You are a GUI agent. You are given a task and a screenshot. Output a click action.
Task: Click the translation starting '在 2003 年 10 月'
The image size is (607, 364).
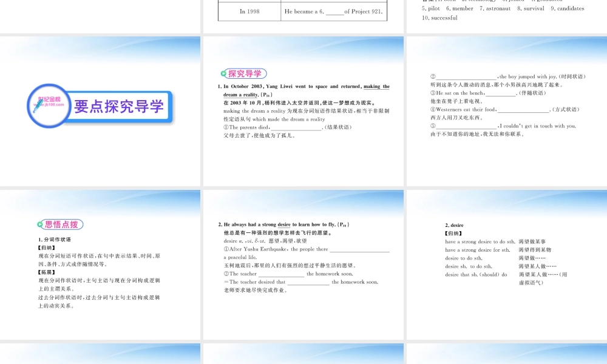click(299, 103)
